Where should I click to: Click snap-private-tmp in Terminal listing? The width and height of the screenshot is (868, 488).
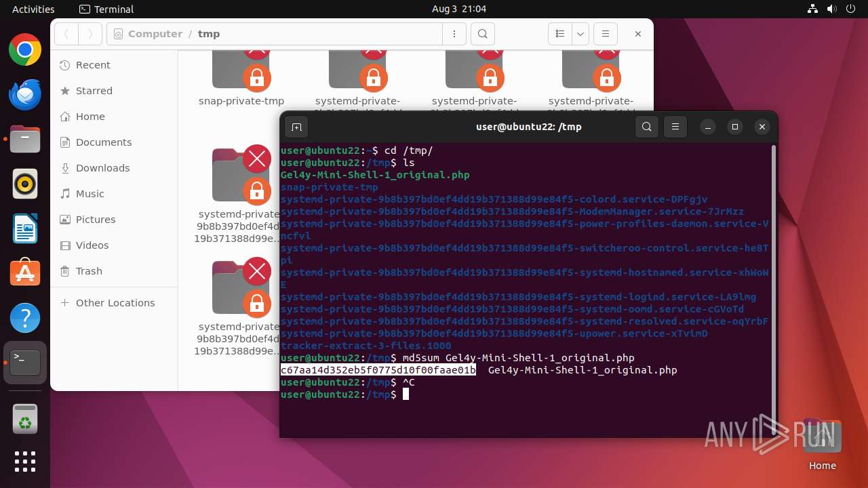pyautogui.click(x=330, y=187)
